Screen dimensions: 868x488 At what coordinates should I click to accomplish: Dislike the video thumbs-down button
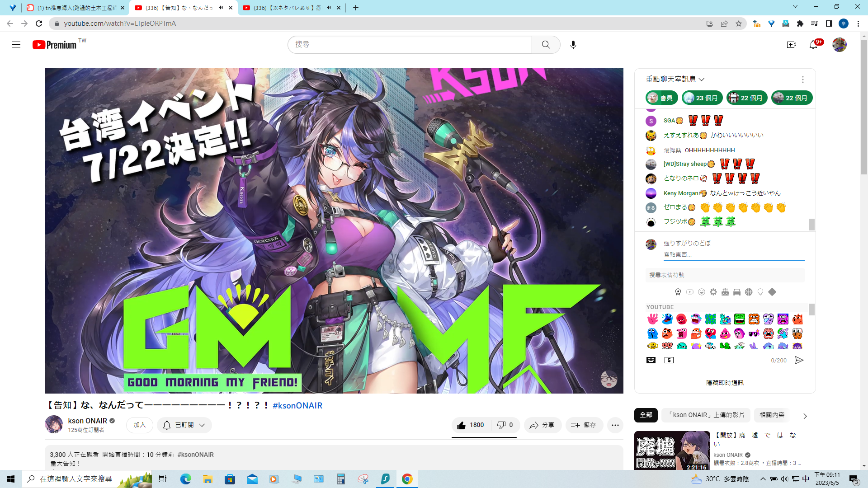click(x=505, y=425)
